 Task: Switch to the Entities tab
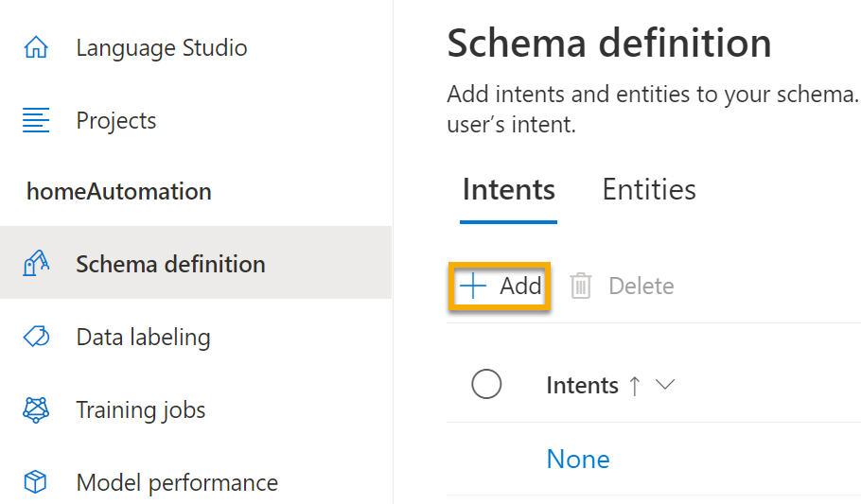(x=649, y=190)
